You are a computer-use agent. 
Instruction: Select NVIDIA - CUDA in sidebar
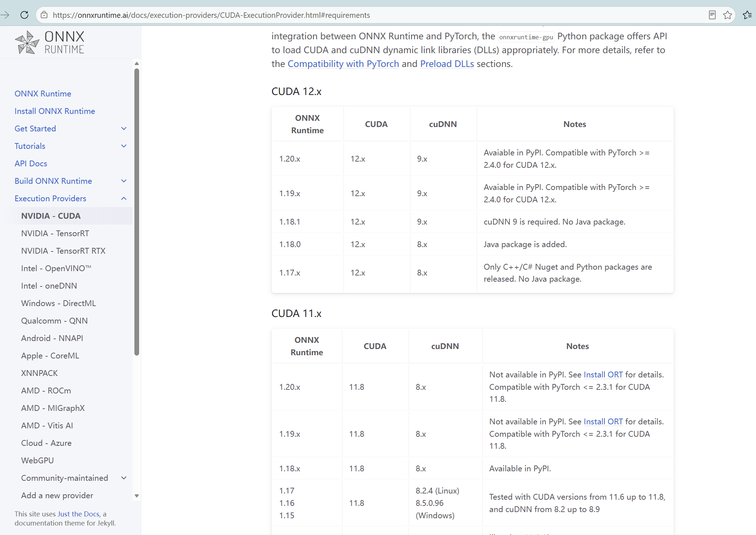point(51,216)
